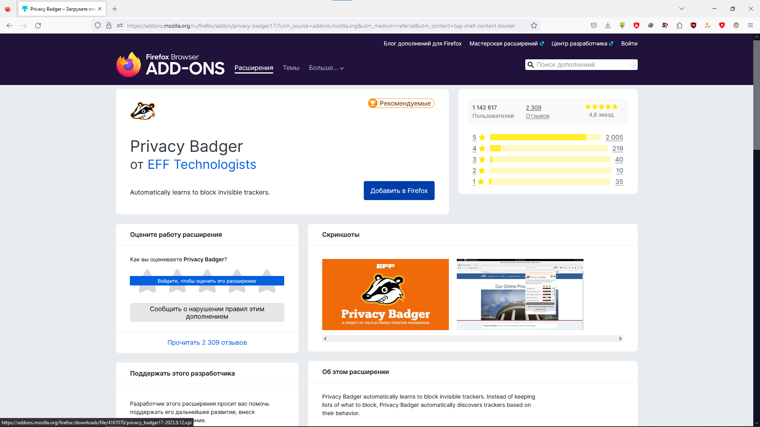The image size is (760, 427).
Task: Click the forward navigation arrow
Action: pyautogui.click(x=24, y=26)
